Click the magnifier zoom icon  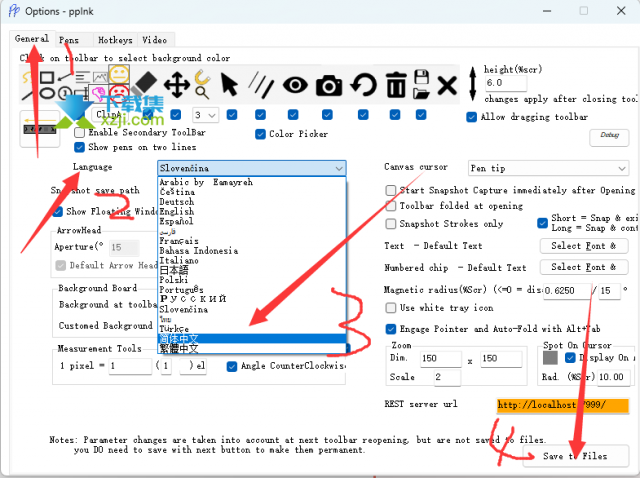(x=202, y=93)
